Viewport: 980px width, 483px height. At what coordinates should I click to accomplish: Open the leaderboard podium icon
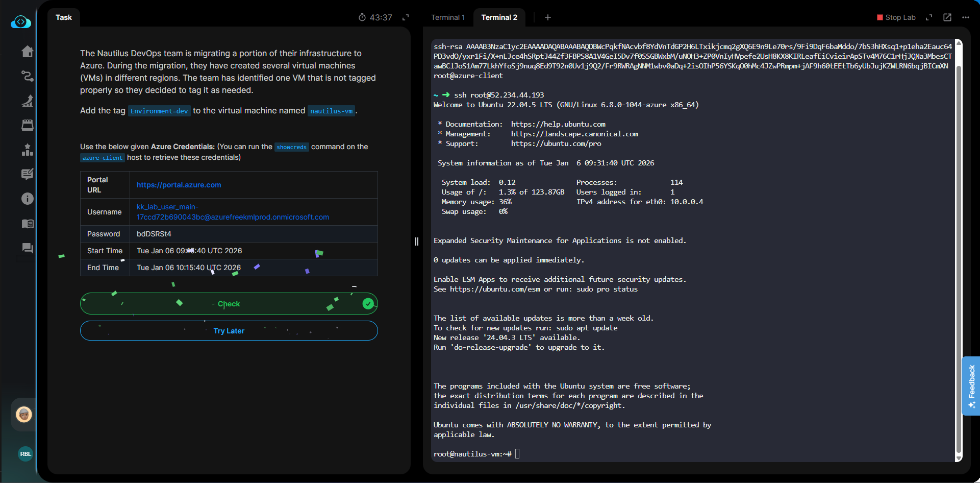[28, 150]
